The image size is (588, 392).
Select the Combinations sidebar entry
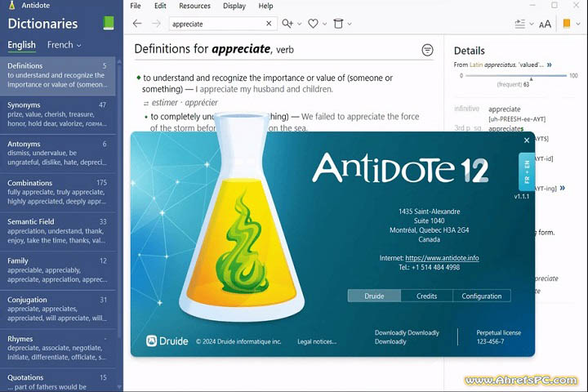pos(58,193)
